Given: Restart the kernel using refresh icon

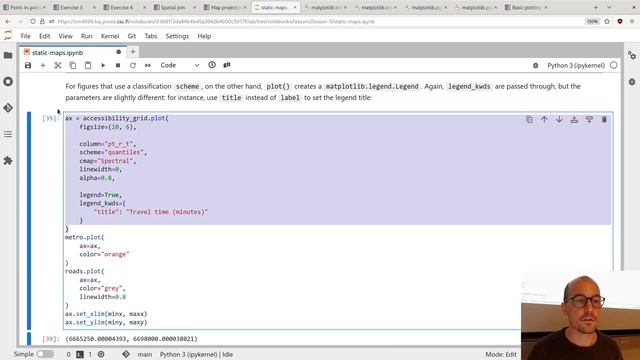Looking at the screenshot, I should coord(133,65).
